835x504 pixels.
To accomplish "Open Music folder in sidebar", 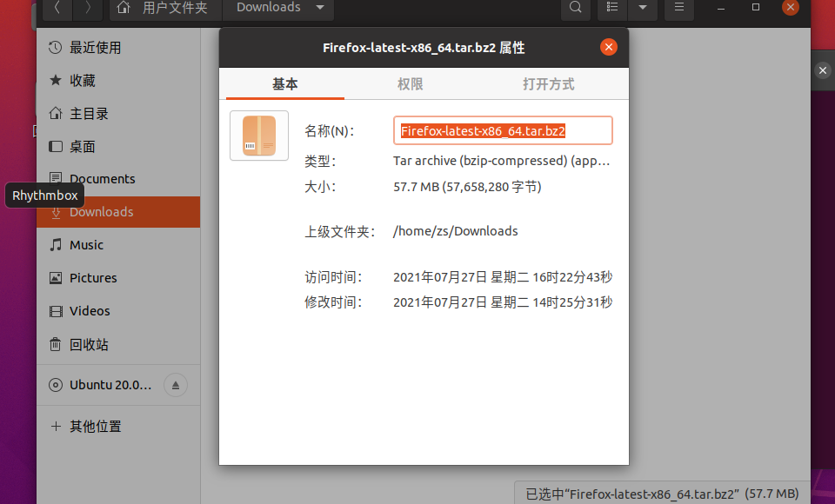I will click(x=118, y=245).
